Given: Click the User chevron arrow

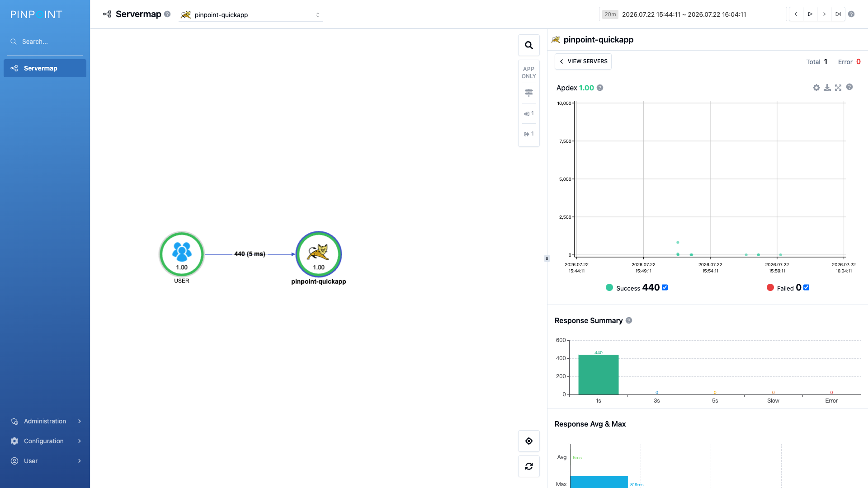Looking at the screenshot, I should tap(80, 461).
